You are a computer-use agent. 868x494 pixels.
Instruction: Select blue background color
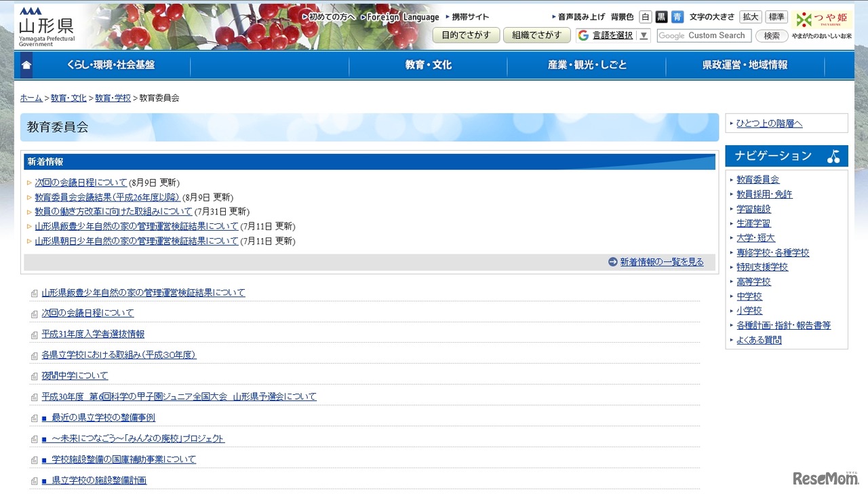click(x=677, y=17)
